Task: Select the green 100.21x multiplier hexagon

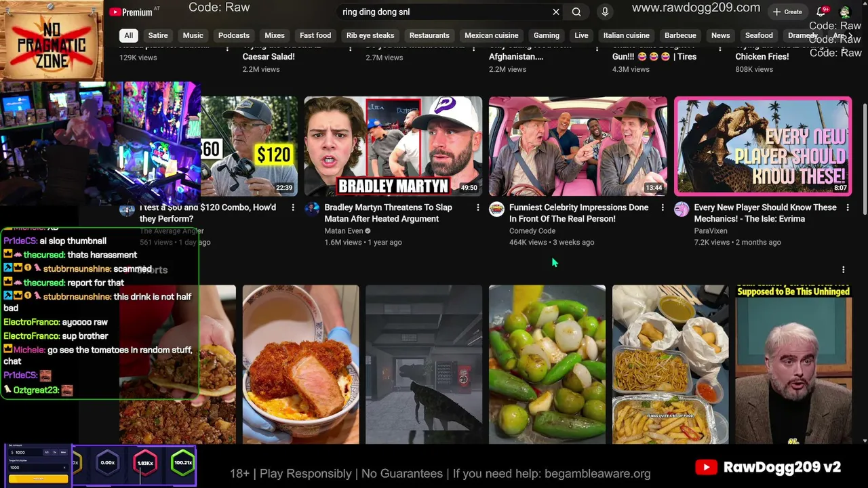Action: point(182,463)
